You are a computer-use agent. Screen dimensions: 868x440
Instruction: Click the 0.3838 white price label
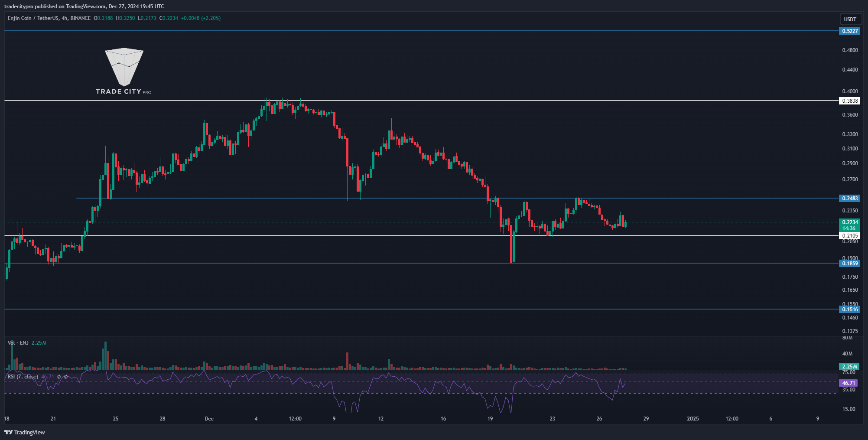click(x=850, y=101)
